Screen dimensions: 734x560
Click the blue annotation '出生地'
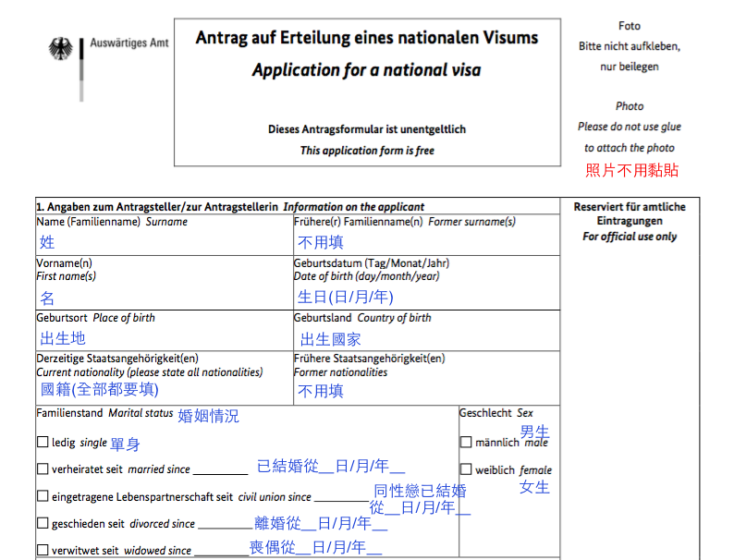63,338
